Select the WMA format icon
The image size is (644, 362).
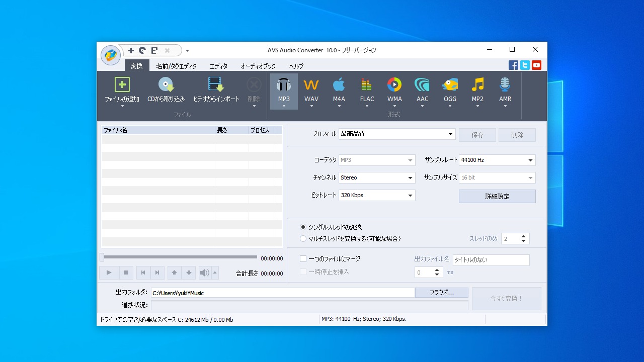click(x=394, y=84)
